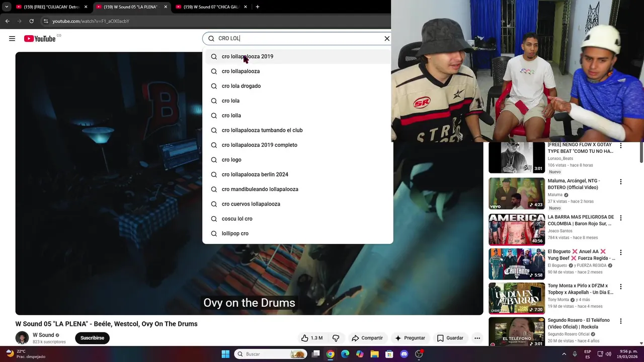Open the YouTube hamburger guide menu

[x=12, y=39]
